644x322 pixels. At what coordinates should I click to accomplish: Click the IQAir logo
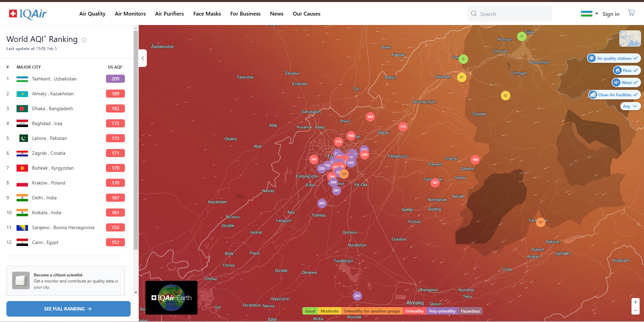click(x=28, y=14)
